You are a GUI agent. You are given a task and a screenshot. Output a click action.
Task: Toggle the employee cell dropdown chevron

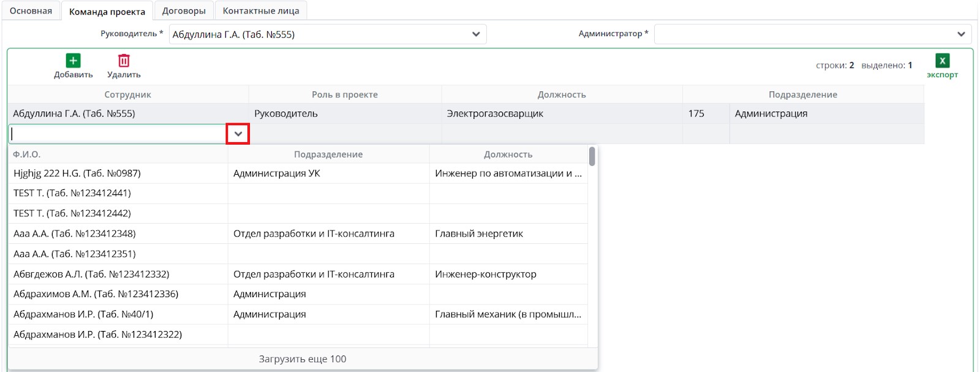tap(238, 134)
